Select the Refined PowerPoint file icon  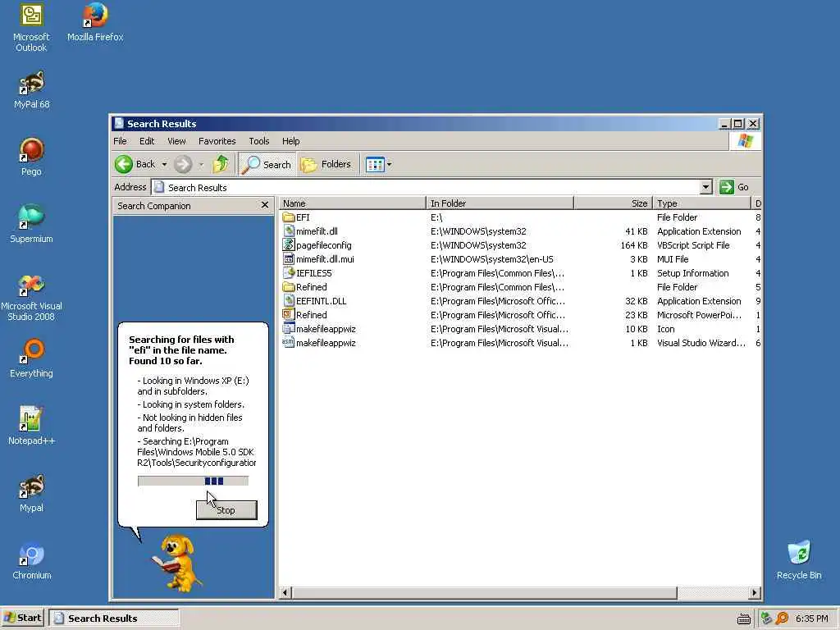(x=289, y=314)
